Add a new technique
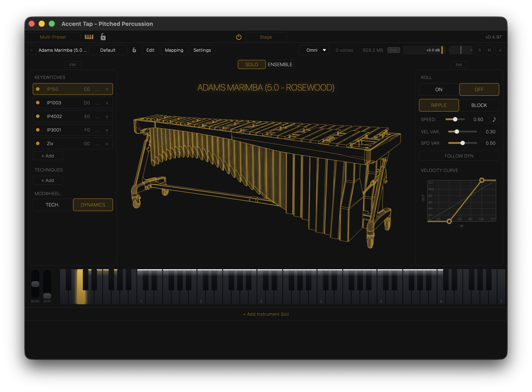Screen dimensions: 532x392 pos(48,180)
